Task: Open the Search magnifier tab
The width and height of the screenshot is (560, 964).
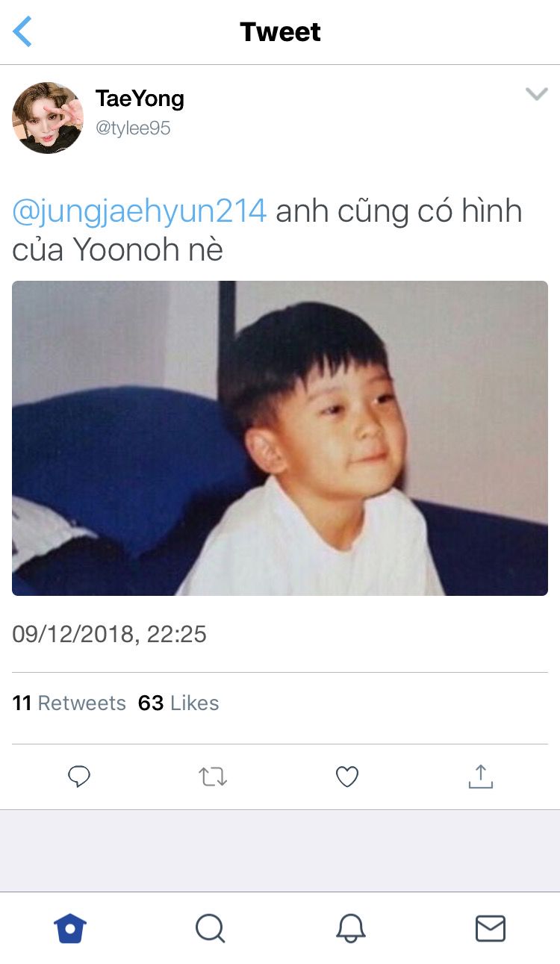Action: click(x=211, y=929)
